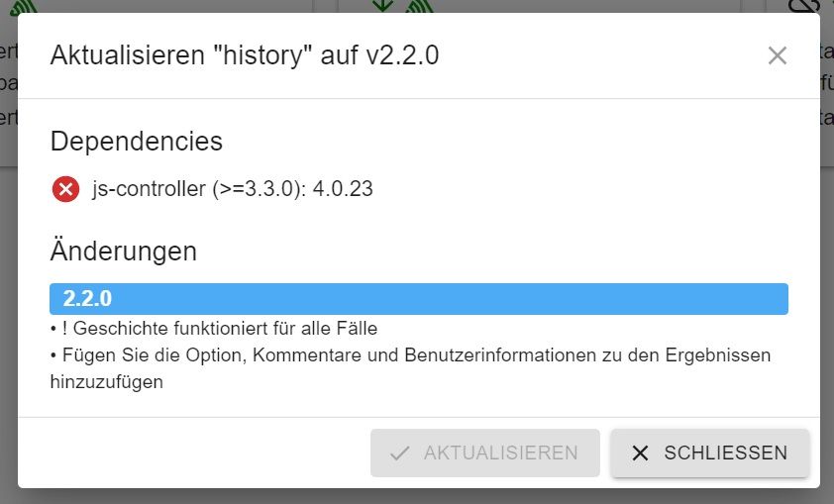
Task: Click the v2.2.0 text in the title
Action: click(402, 55)
